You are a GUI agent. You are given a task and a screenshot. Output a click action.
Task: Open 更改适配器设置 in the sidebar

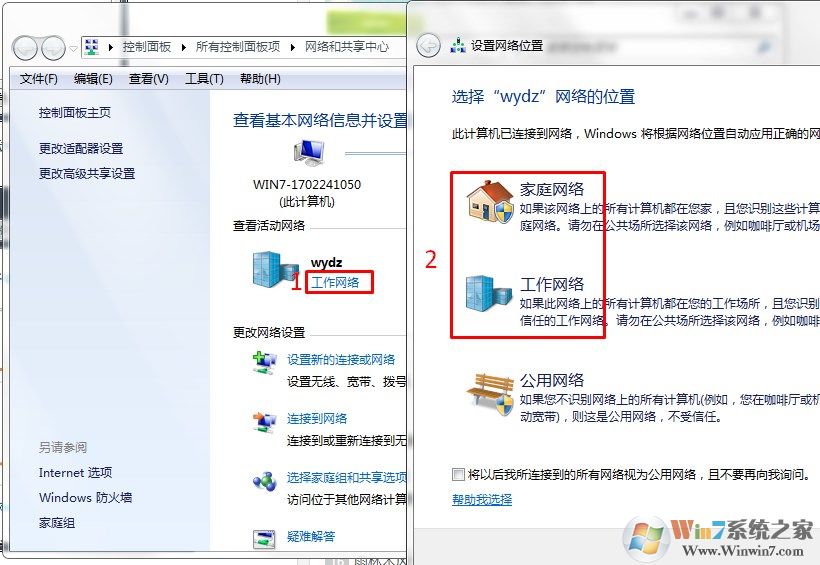(x=81, y=149)
